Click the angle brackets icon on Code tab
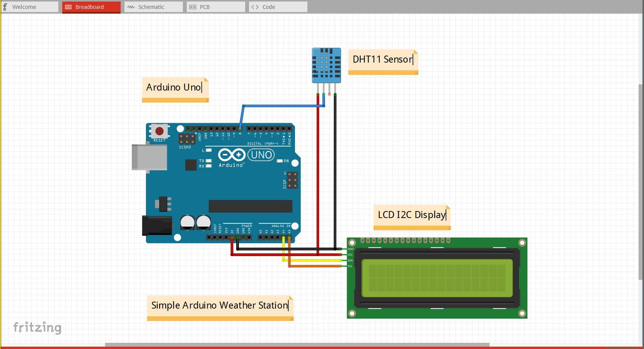 tap(255, 7)
